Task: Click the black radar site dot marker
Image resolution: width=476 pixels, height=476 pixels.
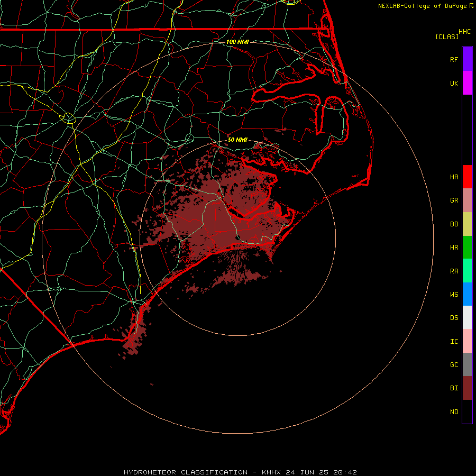Action: pyautogui.click(x=238, y=237)
